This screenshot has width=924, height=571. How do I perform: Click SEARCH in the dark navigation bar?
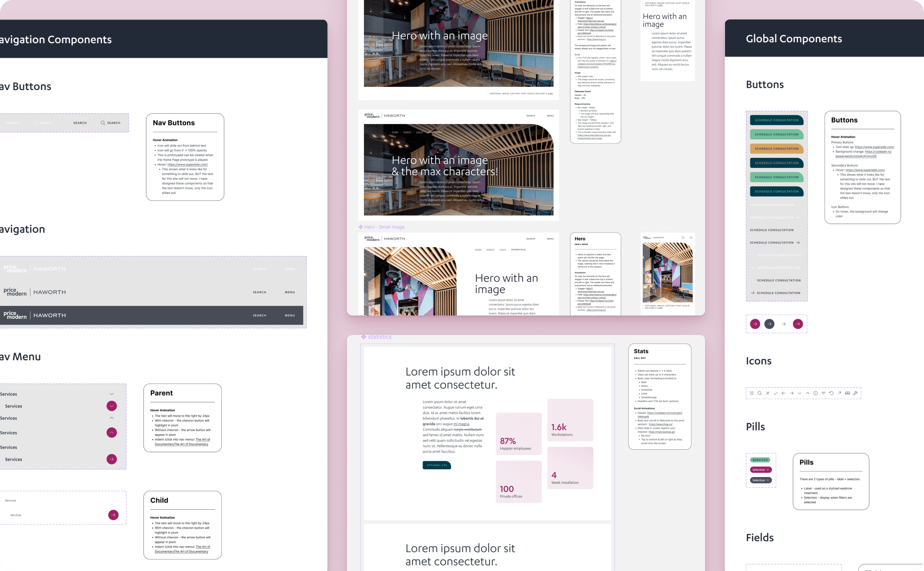point(260,315)
